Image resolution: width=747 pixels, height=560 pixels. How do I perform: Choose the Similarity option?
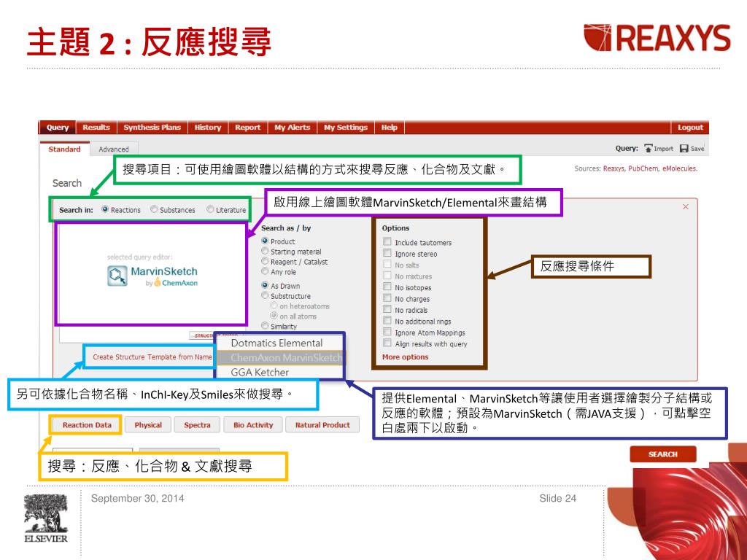[x=265, y=326]
